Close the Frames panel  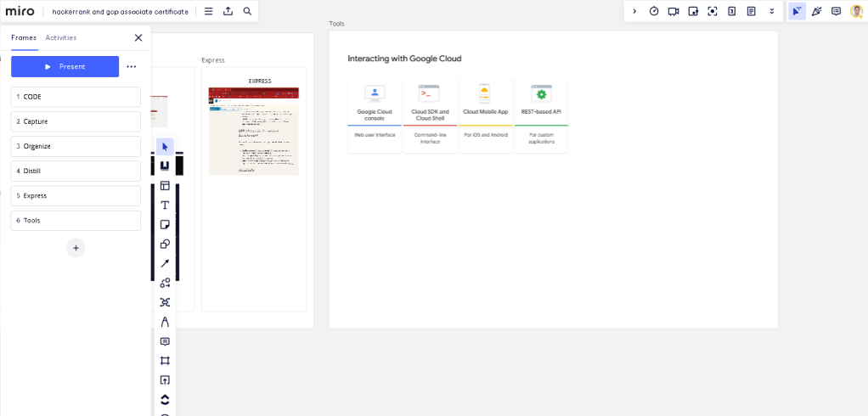tap(138, 37)
